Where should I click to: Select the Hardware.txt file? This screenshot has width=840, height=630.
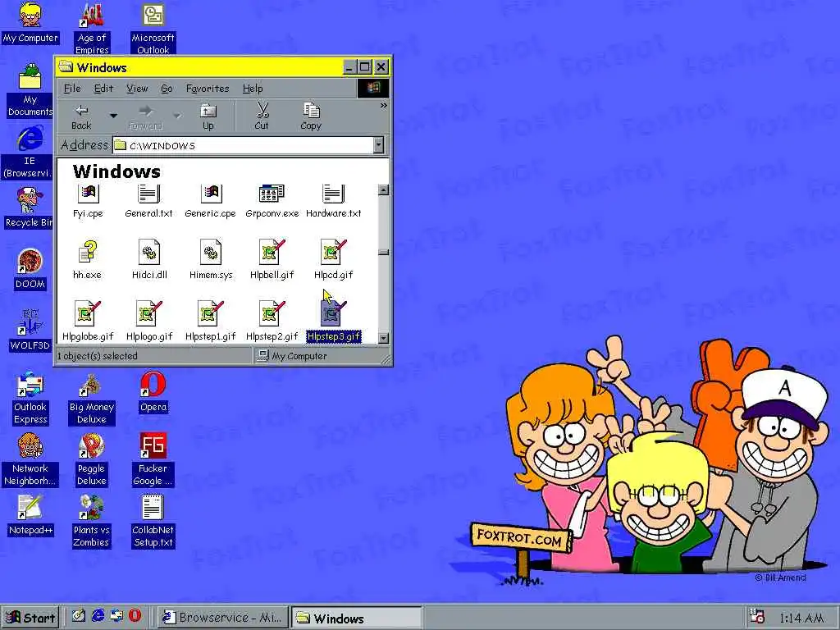333,202
